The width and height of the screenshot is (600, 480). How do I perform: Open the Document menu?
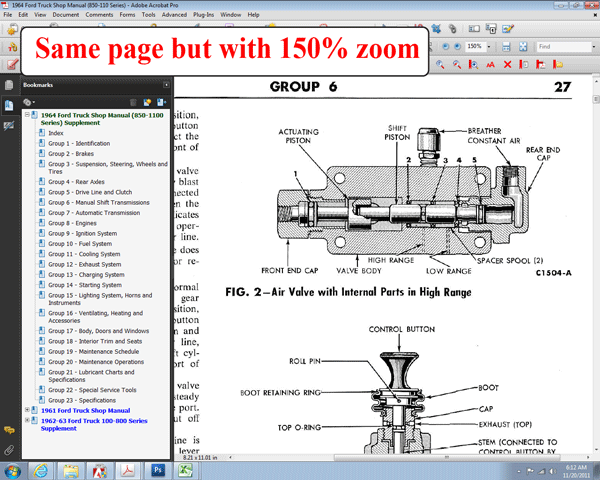point(66,15)
